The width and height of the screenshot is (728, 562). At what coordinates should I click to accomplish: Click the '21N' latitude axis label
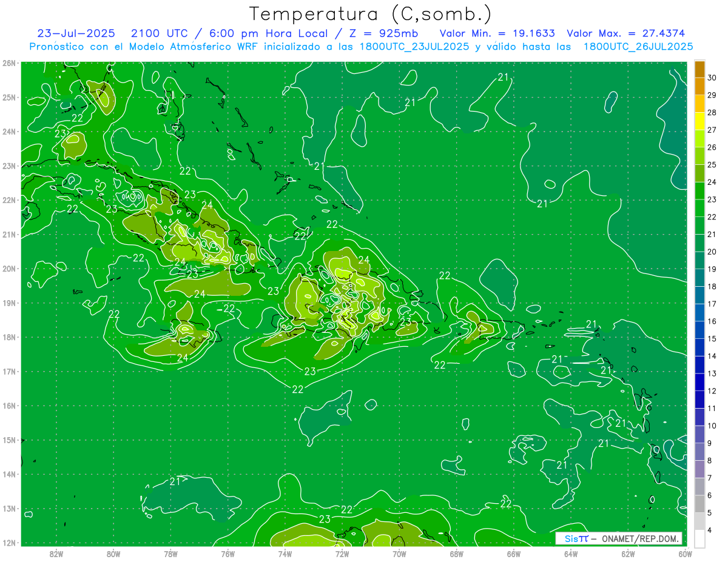pos(8,235)
